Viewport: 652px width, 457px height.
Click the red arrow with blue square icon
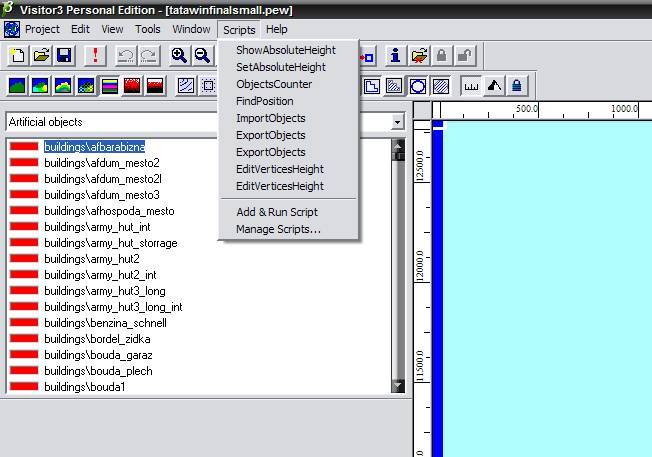[367, 56]
